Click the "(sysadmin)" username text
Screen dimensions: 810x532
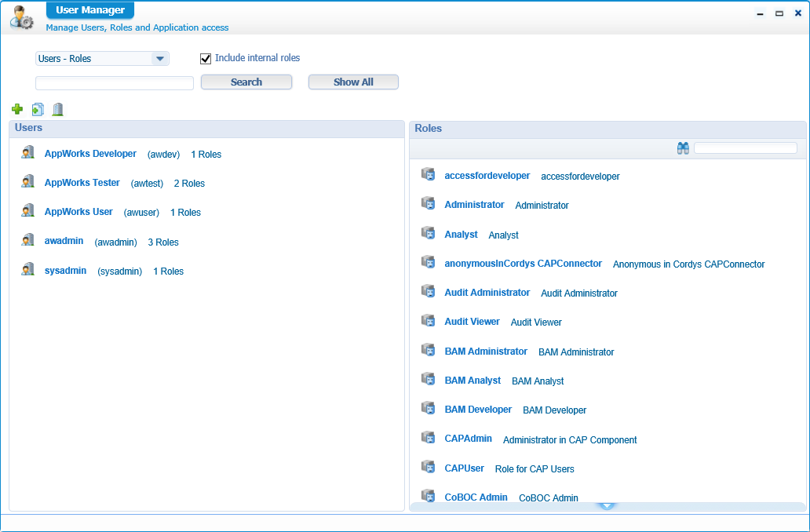[120, 271]
